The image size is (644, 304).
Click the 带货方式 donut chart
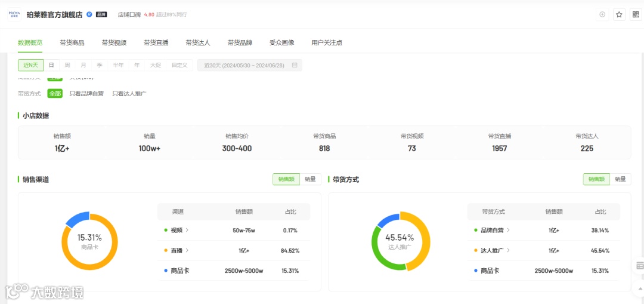tap(401, 241)
